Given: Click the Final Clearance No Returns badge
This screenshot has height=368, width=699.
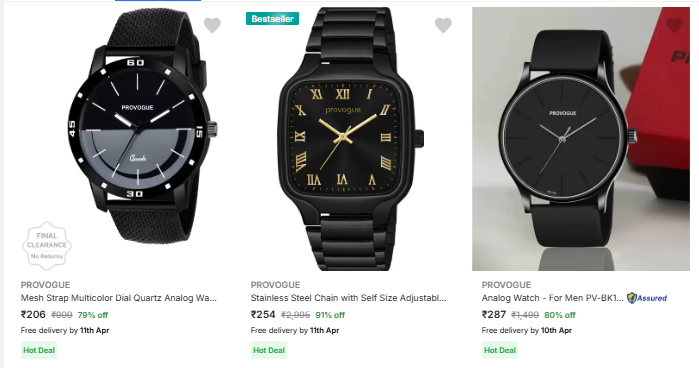Looking at the screenshot, I should click(47, 246).
